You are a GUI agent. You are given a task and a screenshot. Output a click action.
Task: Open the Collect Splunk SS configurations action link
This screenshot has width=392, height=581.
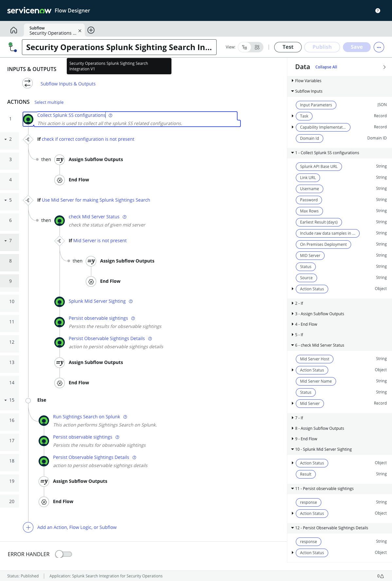click(x=71, y=115)
